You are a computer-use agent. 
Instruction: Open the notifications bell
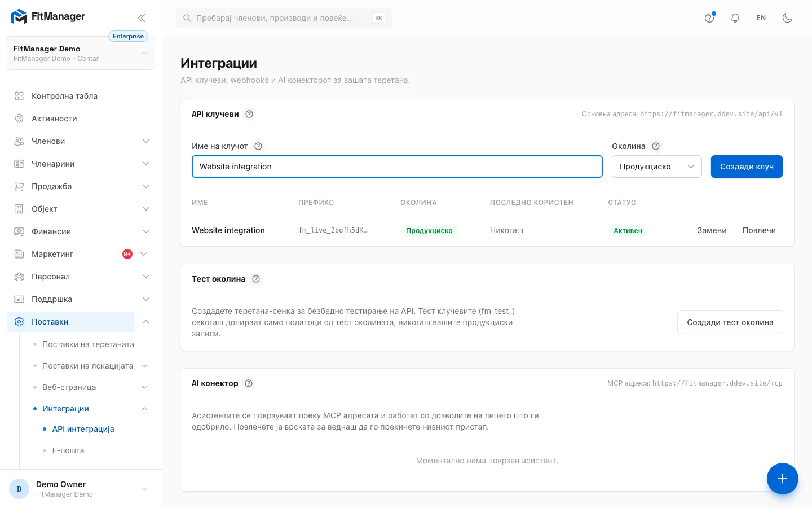click(735, 18)
